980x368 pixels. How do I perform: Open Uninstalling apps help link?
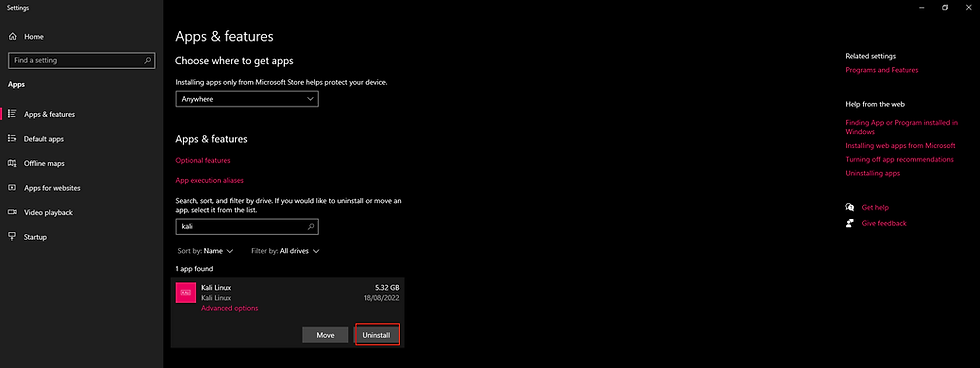tap(872, 173)
